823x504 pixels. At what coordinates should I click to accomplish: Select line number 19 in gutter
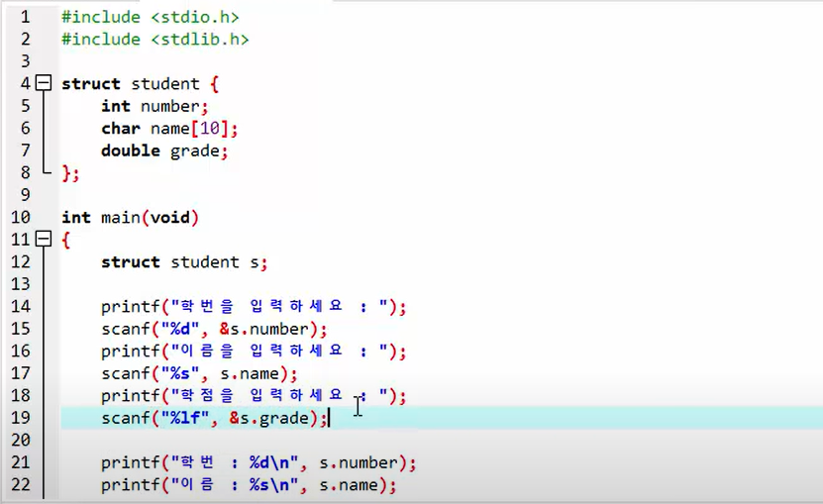coord(21,418)
